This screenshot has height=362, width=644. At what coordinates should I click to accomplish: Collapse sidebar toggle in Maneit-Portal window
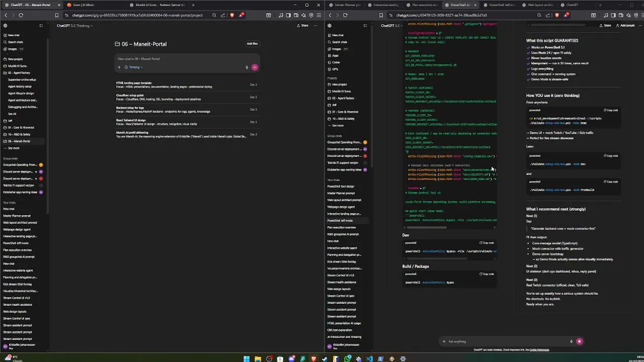[x=41, y=26]
